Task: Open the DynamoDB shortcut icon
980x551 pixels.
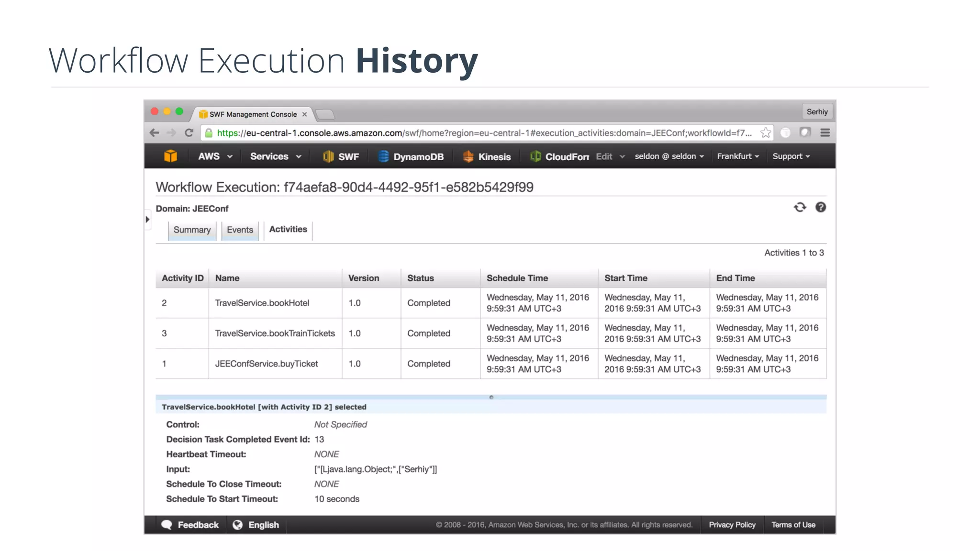Action: tap(383, 156)
